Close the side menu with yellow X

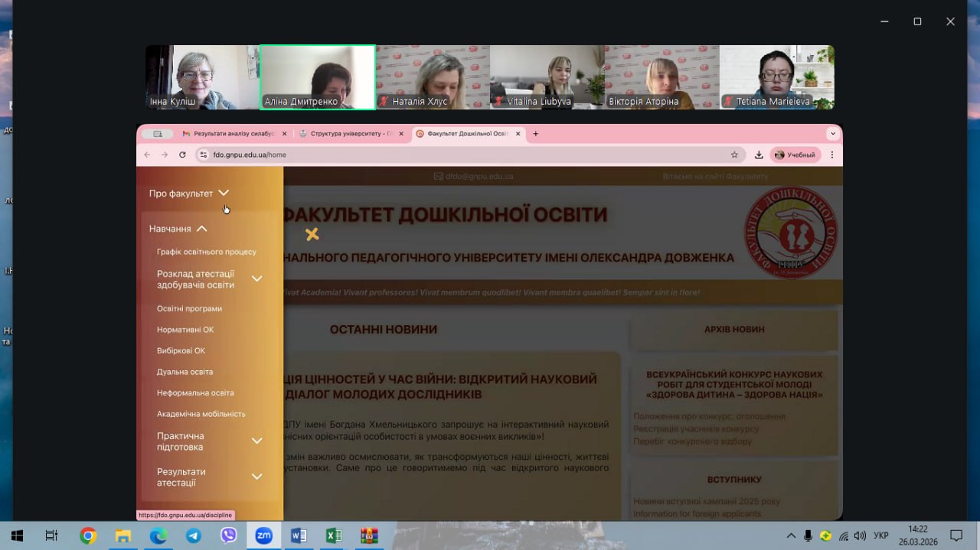(312, 234)
